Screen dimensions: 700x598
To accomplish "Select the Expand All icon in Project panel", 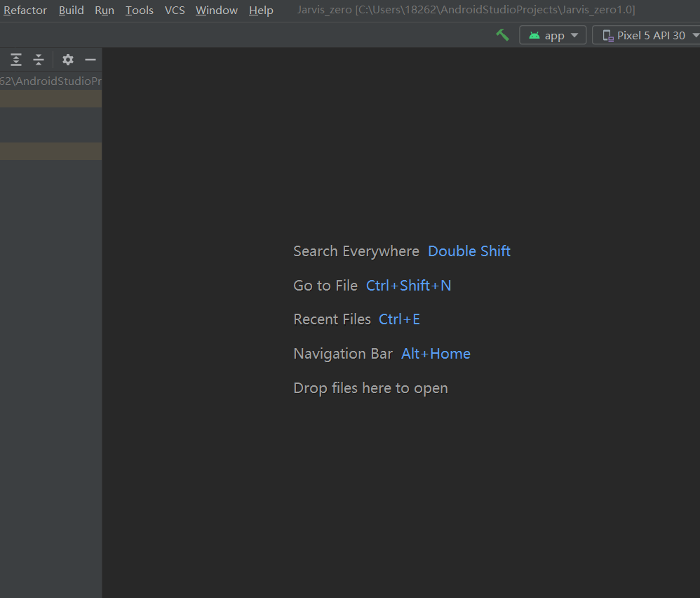I will click(x=15, y=60).
